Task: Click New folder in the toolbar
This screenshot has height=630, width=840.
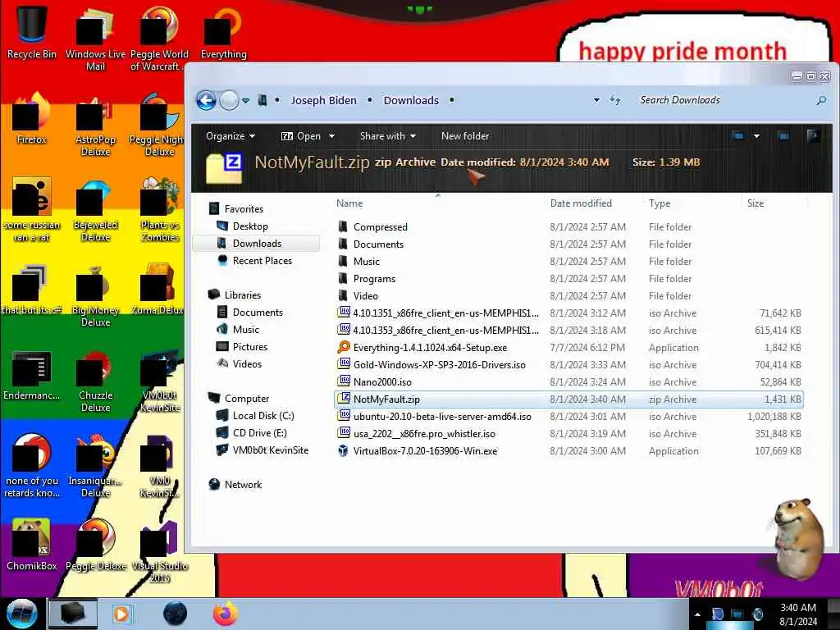Action: pos(465,136)
